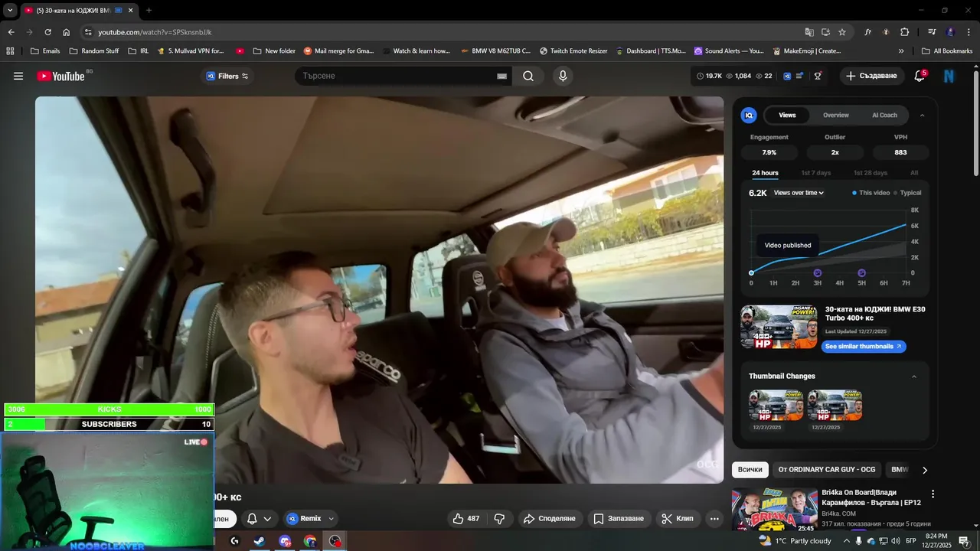Open first Thumbnail Changes thumbnail

pos(776,406)
